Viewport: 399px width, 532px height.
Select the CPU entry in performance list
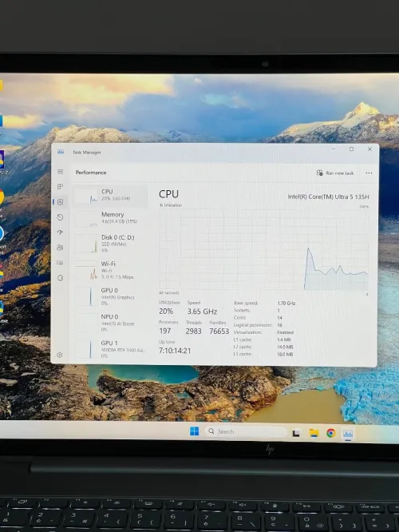[110, 196]
